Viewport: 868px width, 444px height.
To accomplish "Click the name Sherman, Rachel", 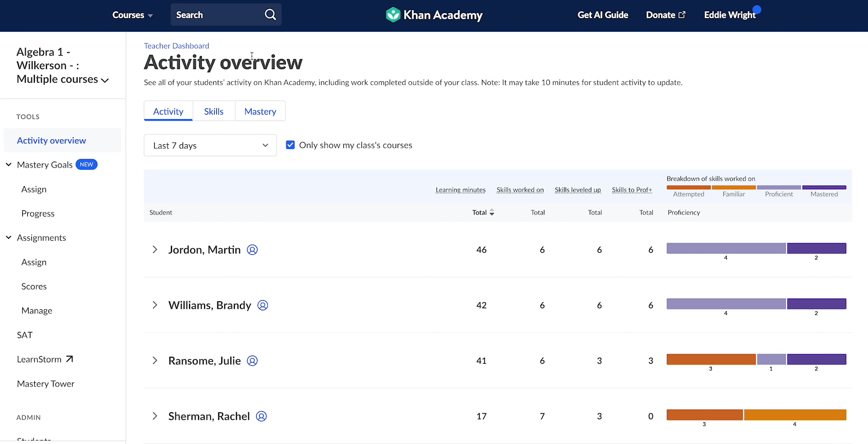I will point(209,416).
